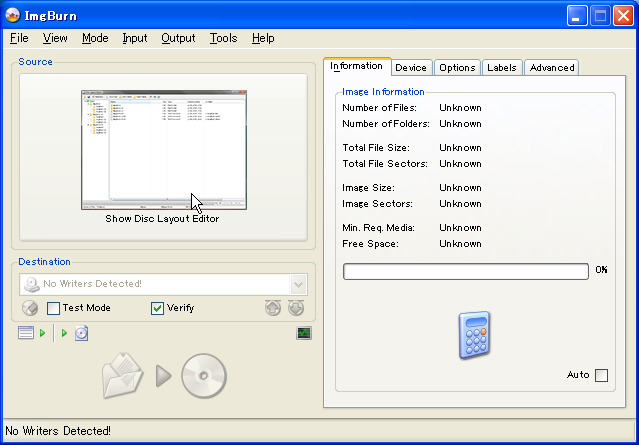Click the Image Size label
Viewport: 639px width, 445px height.
tap(368, 188)
